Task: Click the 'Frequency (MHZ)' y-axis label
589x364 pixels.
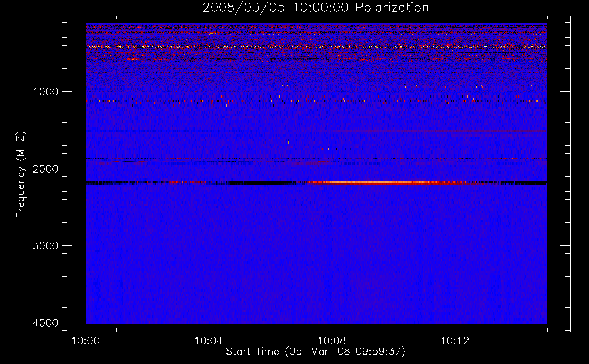Action: pyautogui.click(x=21, y=175)
